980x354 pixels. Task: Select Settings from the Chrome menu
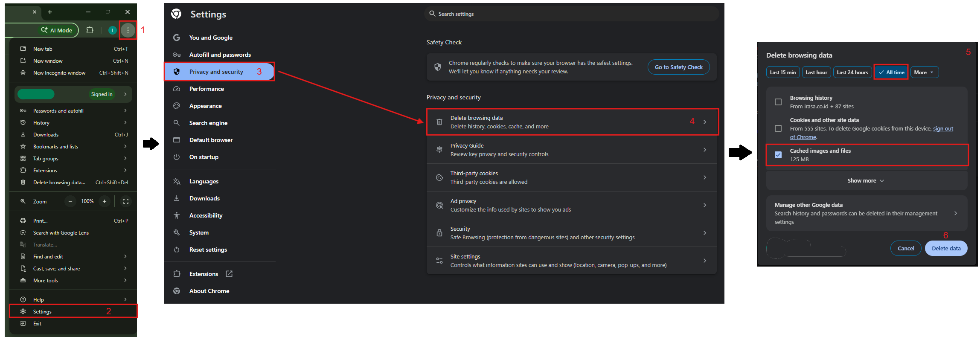click(x=43, y=312)
